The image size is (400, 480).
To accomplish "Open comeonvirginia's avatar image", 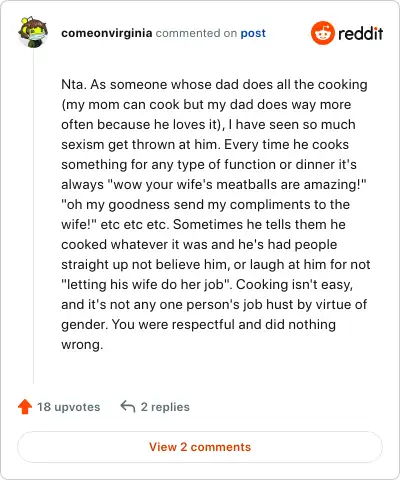I will pos(33,32).
